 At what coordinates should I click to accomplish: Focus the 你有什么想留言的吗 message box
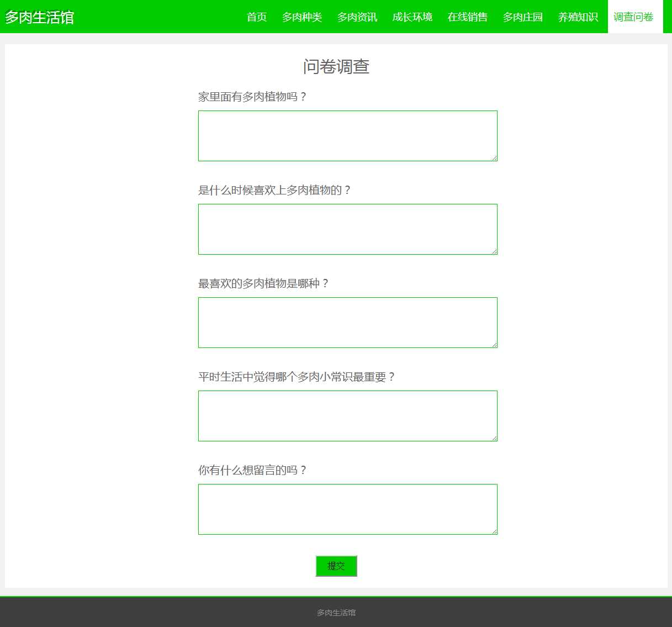347,509
